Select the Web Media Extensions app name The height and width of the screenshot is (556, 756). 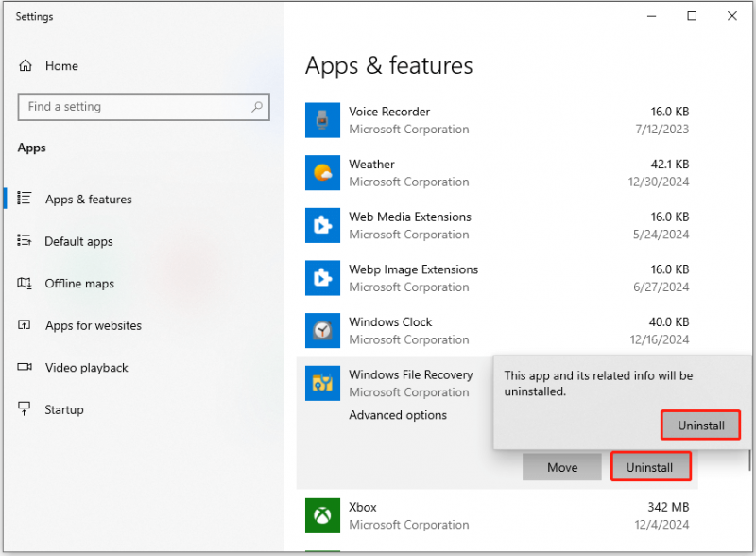(x=410, y=217)
